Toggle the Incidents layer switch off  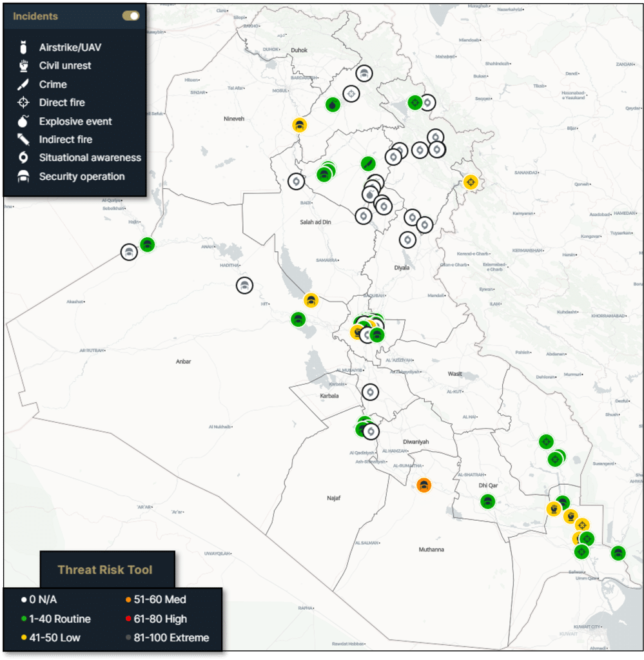tap(131, 16)
